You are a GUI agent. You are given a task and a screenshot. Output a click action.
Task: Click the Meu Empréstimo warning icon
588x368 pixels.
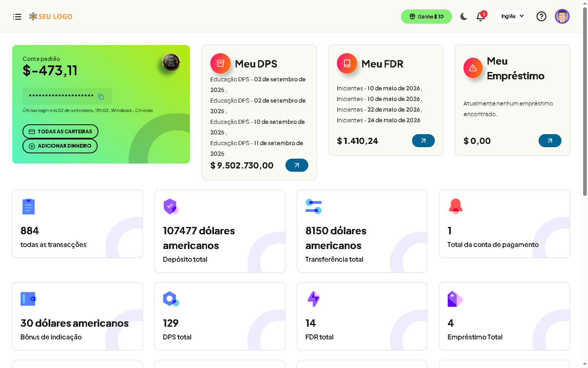click(473, 68)
